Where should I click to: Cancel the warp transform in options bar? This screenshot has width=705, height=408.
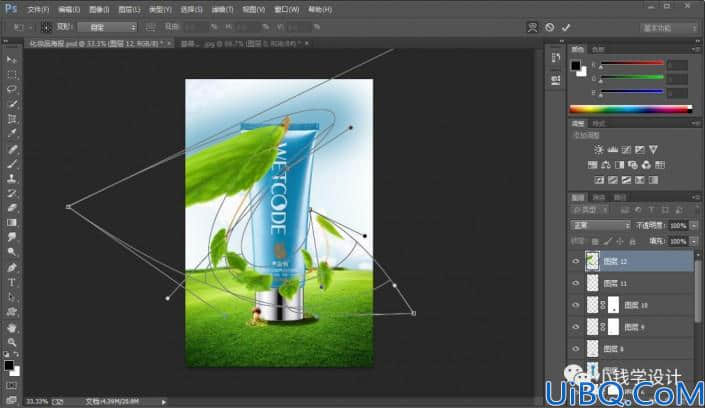[x=549, y=27]
